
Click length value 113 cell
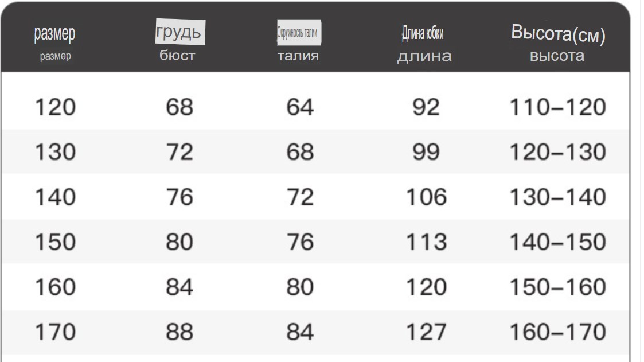click(x=426, y=242)
